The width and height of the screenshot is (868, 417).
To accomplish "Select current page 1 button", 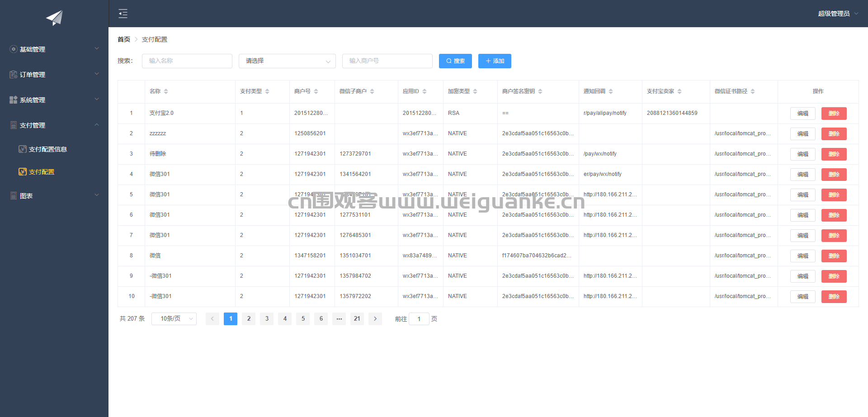I will point(231,319).
